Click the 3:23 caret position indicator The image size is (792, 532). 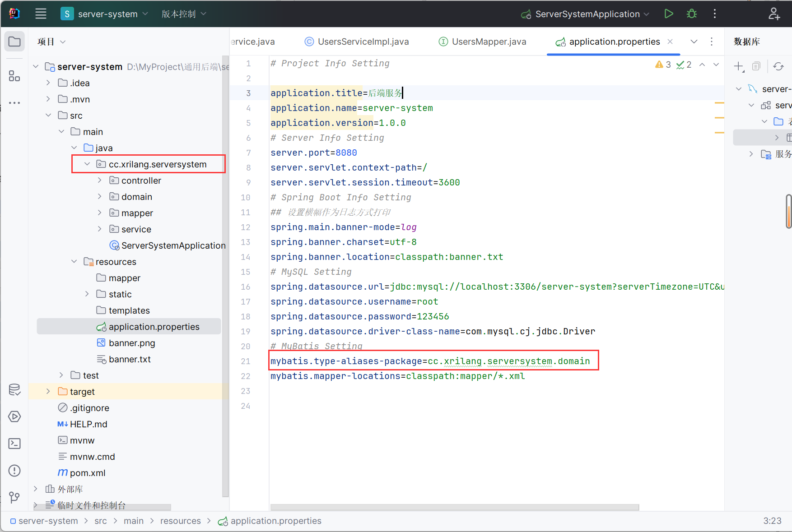pyautogui.click(x=772, y=521)
